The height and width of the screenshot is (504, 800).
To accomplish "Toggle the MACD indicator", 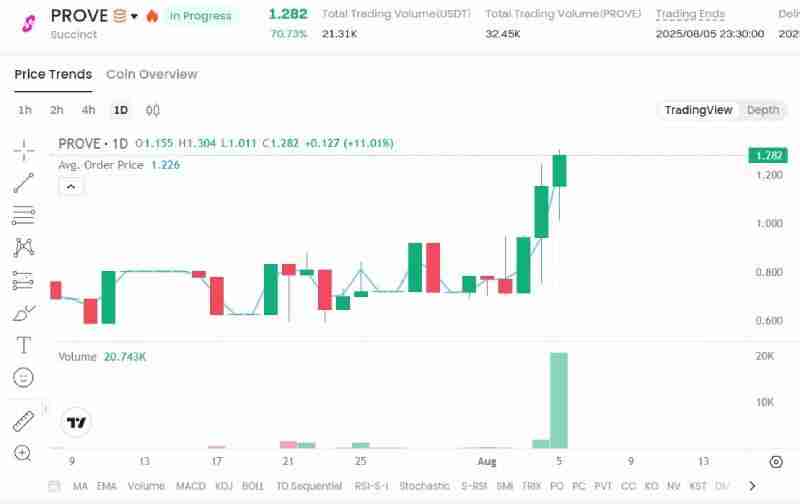I will coord(190,486).
